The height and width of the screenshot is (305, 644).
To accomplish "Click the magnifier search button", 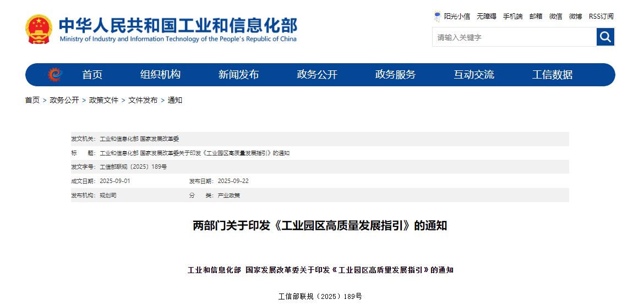I will (605, 37).
